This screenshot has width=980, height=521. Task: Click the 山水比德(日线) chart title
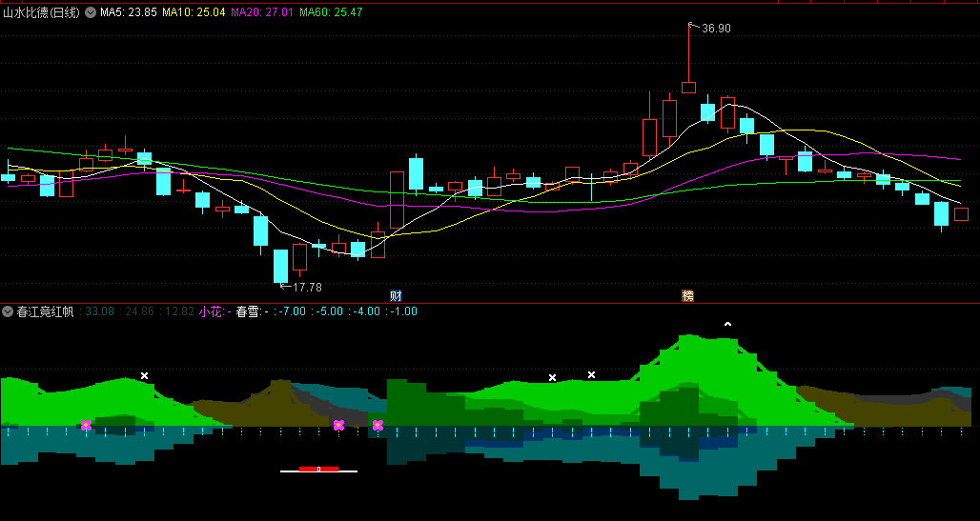41,11
